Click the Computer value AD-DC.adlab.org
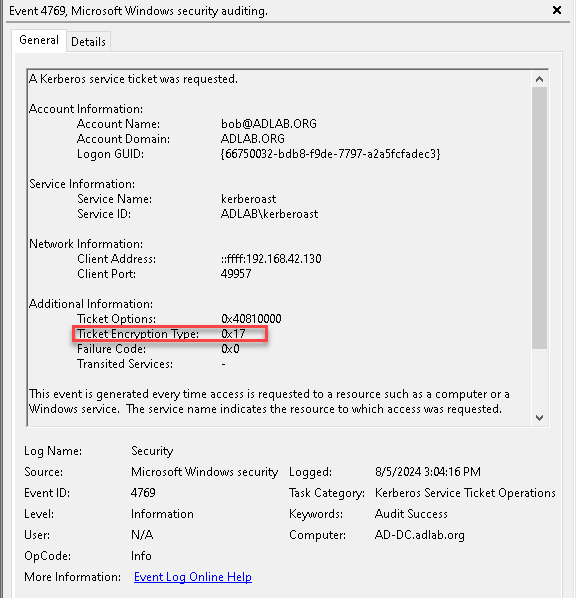 coord(419,535)
